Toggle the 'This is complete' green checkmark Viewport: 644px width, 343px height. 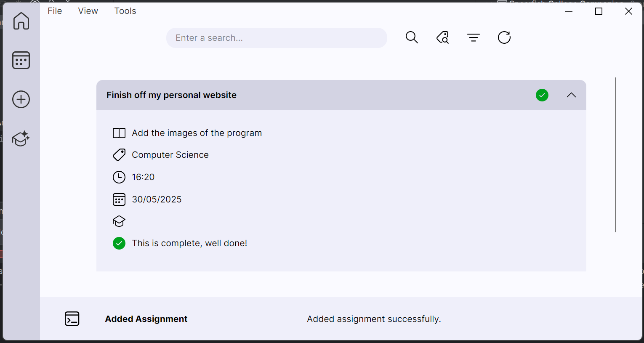tap(119, 243)
